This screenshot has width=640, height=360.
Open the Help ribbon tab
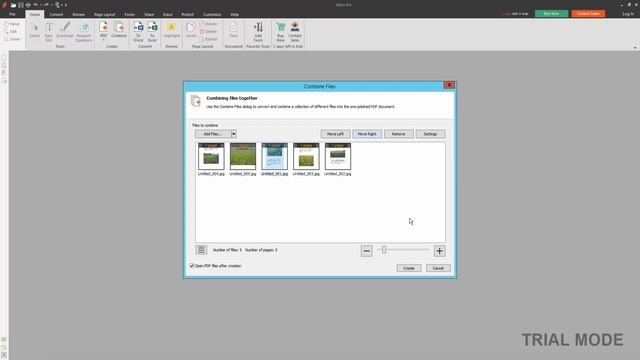pyautogui.click(x=234, y=14)
